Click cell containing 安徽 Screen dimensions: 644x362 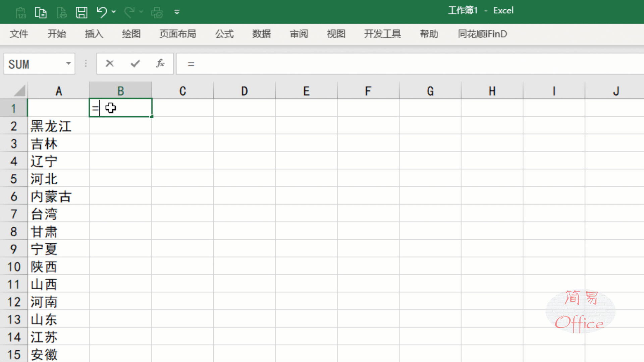tap(59, 354)
